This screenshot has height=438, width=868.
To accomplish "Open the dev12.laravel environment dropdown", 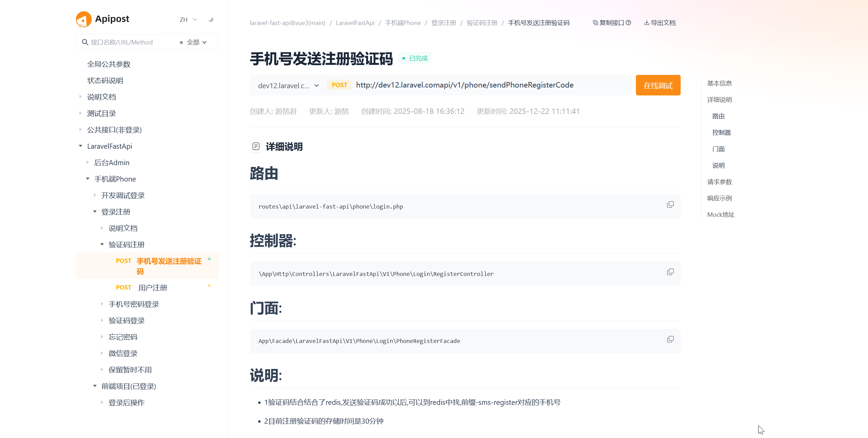I will pos(288,85).
